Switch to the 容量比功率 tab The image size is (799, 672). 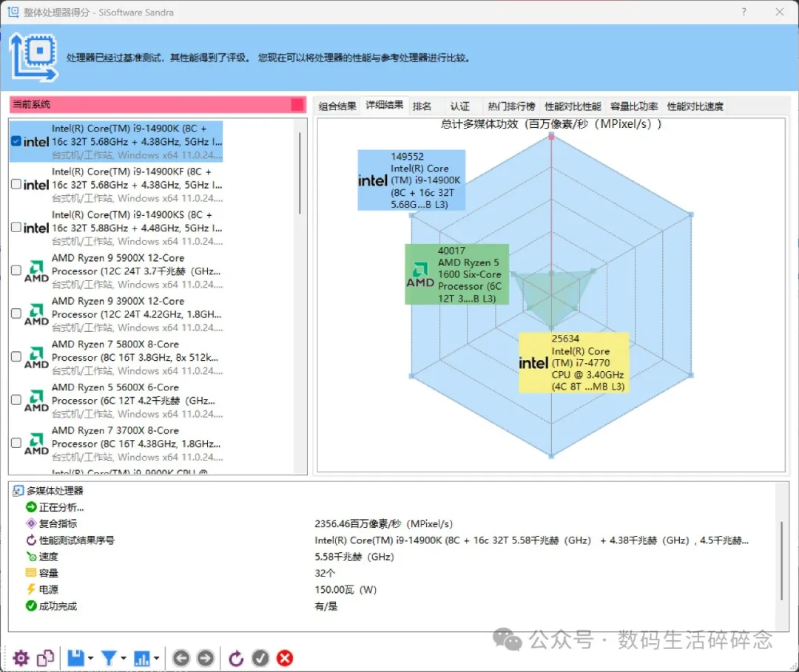[634, 106]
